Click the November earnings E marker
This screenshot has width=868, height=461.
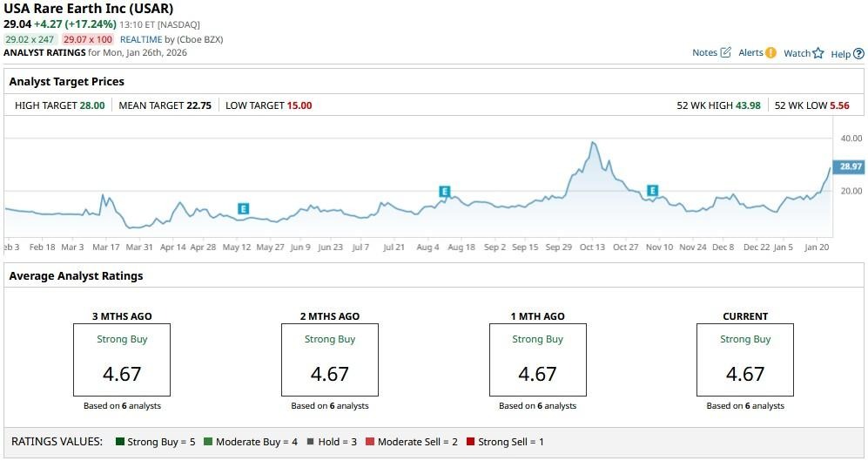[653, 191]
